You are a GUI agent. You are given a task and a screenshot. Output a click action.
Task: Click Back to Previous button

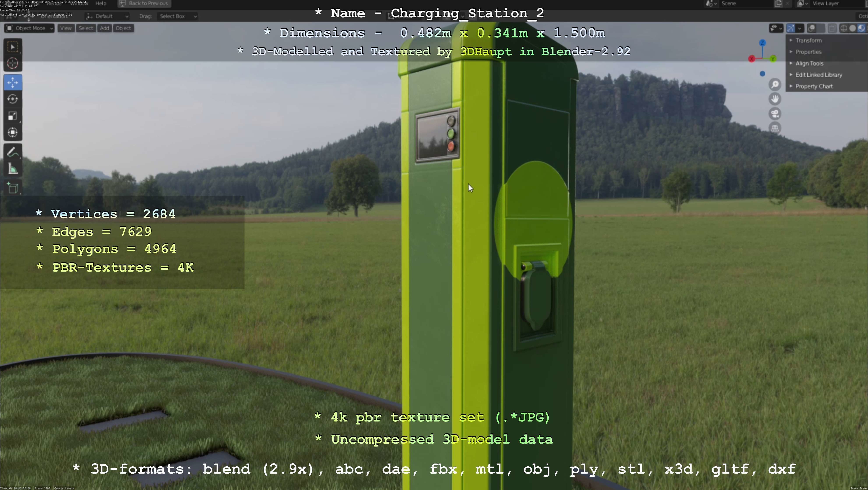pyautogui.click(x=144, y=3)
